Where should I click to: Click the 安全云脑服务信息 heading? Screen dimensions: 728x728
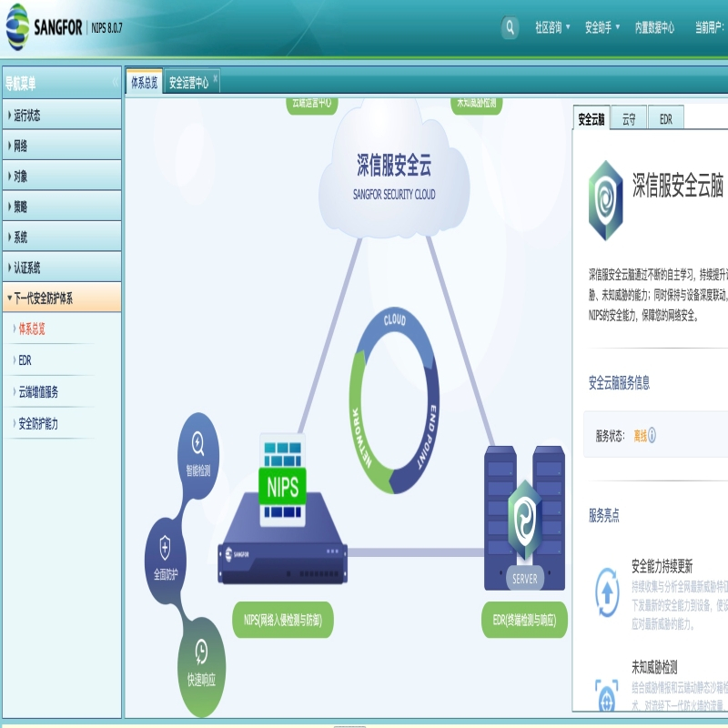click(619, 382)
